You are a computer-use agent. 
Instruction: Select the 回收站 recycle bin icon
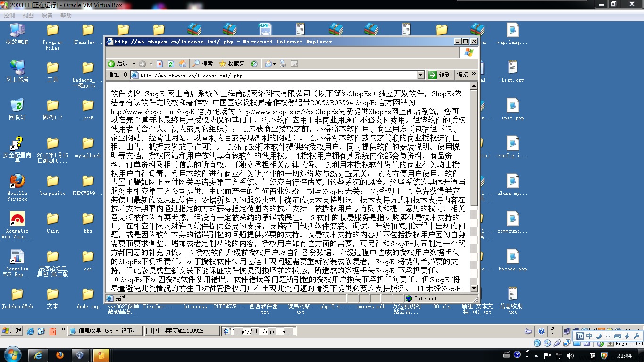[17, 109]
